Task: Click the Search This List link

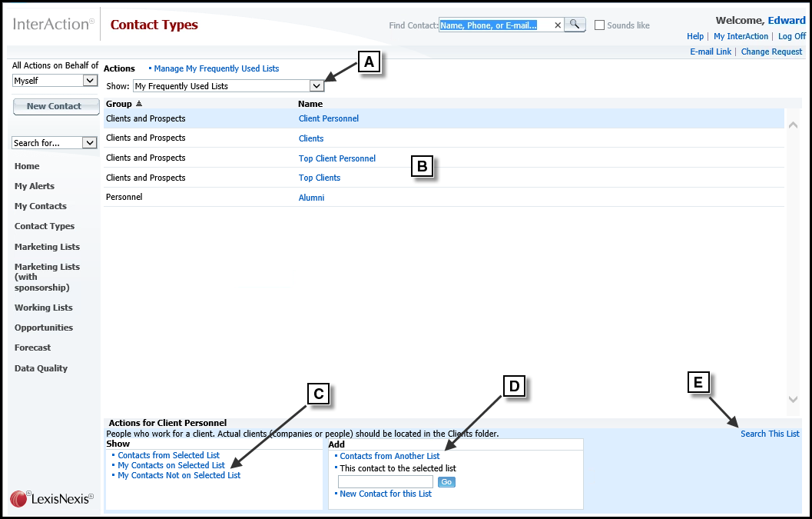Action: click(x=770, y=433)
